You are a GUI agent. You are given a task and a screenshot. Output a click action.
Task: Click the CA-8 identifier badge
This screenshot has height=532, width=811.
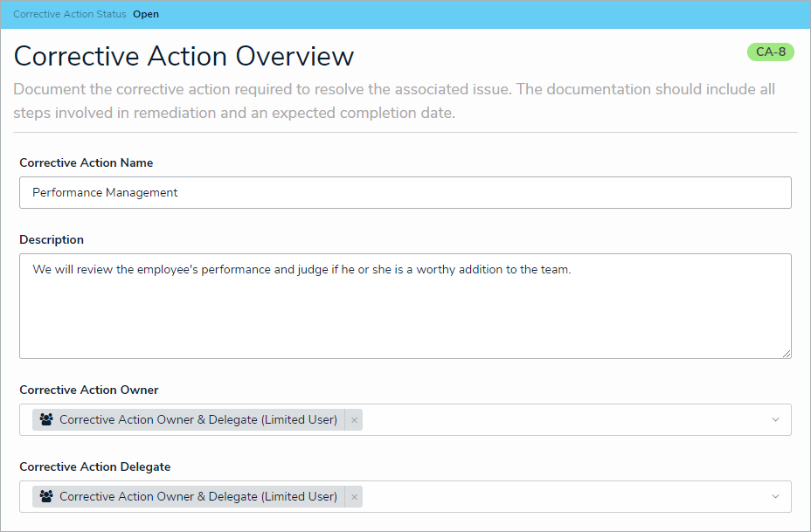tap(770, 52)
